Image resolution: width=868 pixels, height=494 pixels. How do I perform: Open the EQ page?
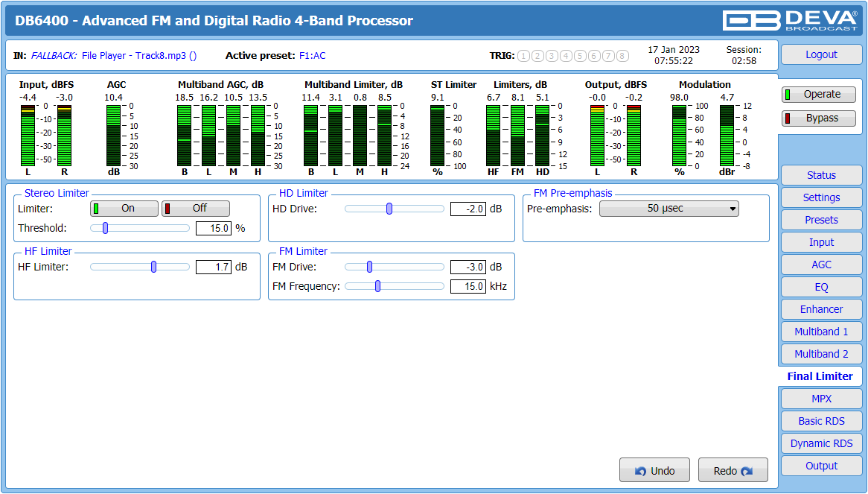pyautogui.click(x=822, y=287)
